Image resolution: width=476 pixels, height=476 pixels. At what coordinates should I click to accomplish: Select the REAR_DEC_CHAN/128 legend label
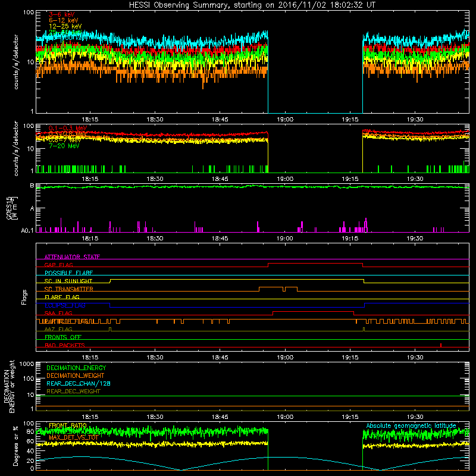(x=79, y=383)
